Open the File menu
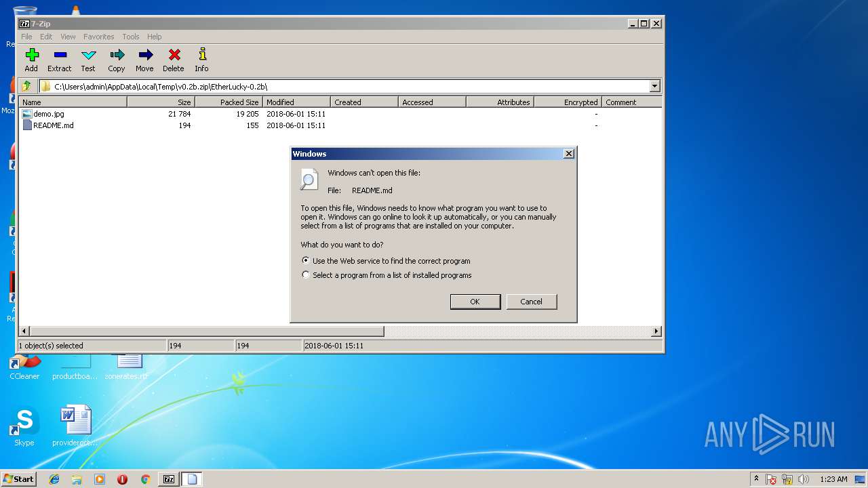Image resolution: width=868 pixels, height=488 pixels. coord(26,37)
